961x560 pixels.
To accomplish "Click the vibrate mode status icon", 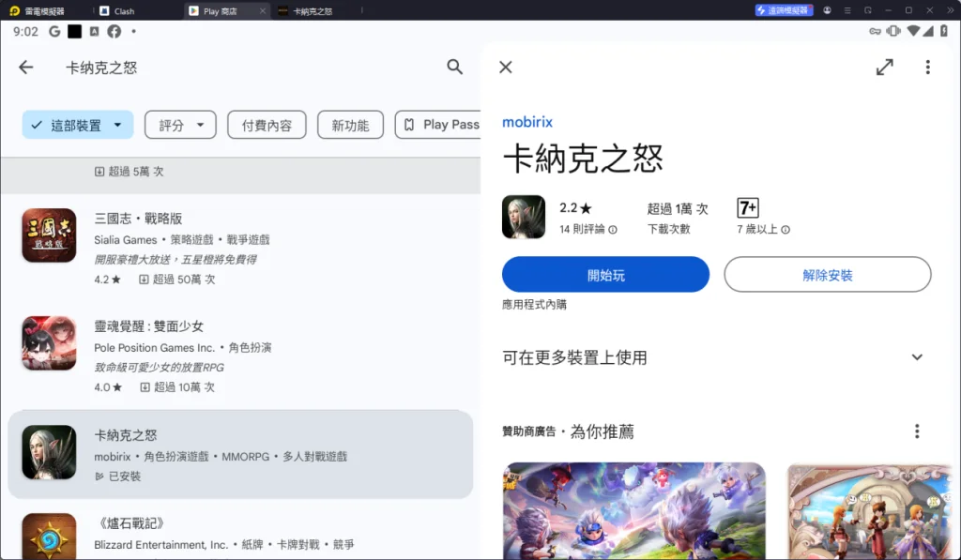I will coord(893,31).
